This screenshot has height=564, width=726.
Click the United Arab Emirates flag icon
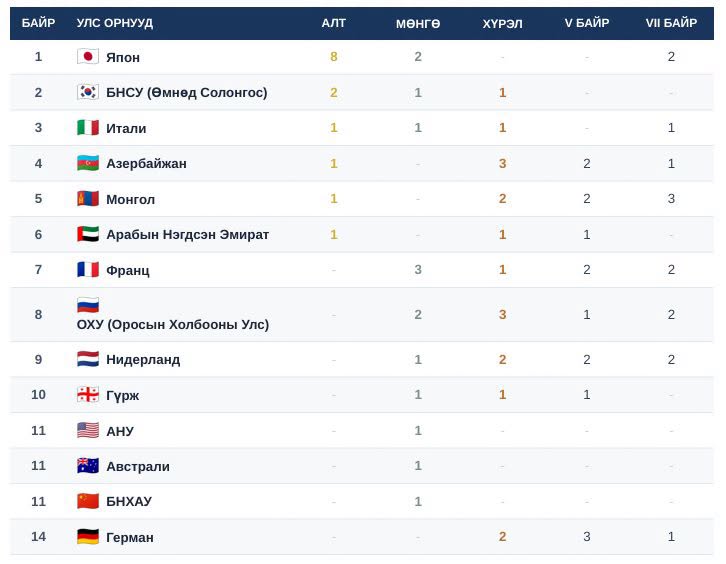pyautogui.click(x=88, y=234)
